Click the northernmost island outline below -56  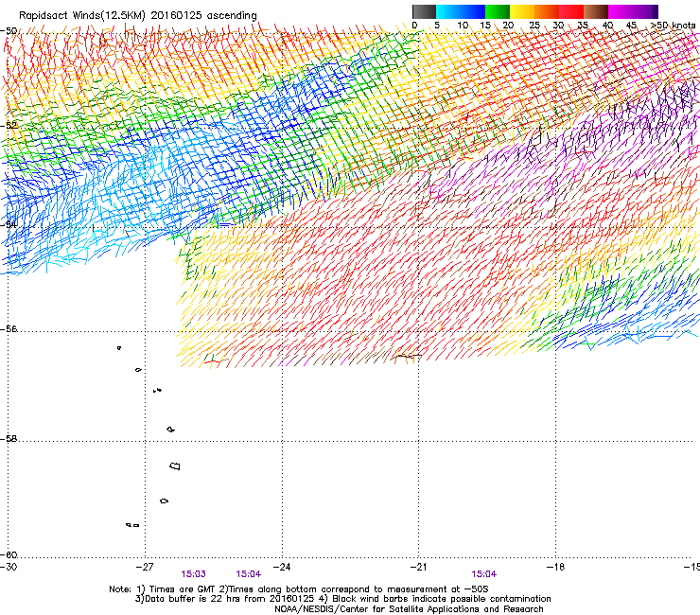coord(119,348)
